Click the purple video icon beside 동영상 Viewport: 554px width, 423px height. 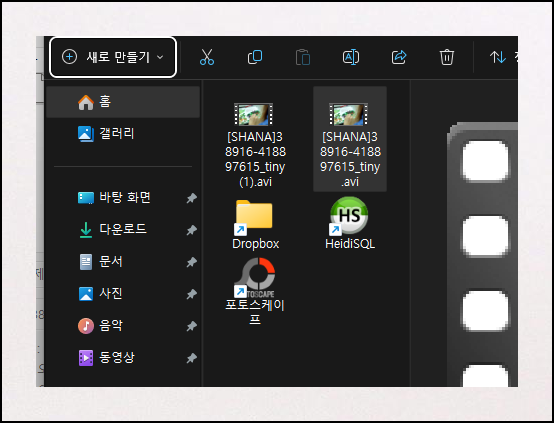(86, 358)
